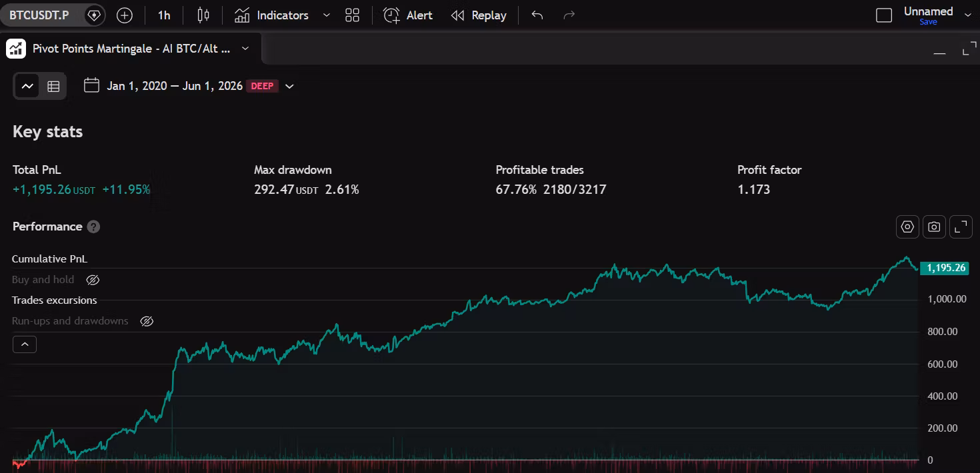The height and width of the screenshot is (473, 980).
Task: Switch to the list of trades table view
Action: (x=53, y=86)
